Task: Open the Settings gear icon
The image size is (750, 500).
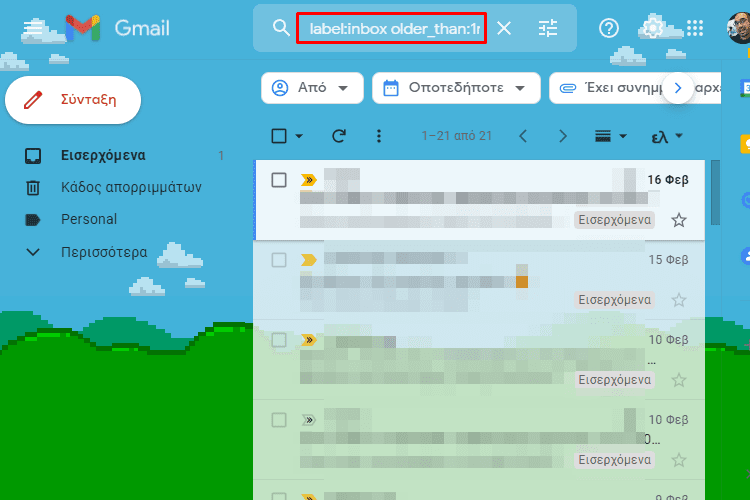Action: tap(652, 28)
